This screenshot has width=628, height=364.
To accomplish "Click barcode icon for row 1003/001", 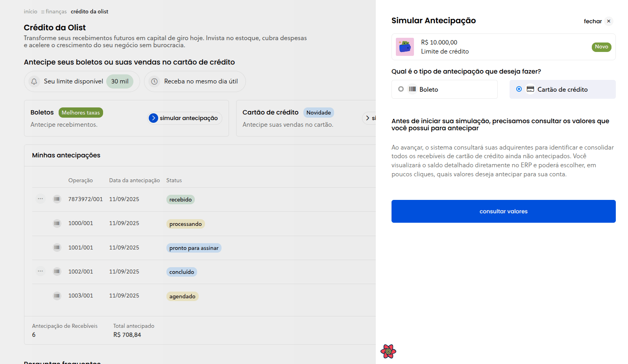I will point(57,296).
